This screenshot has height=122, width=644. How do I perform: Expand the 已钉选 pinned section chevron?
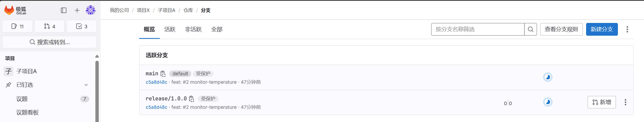(x=86, y=85)
